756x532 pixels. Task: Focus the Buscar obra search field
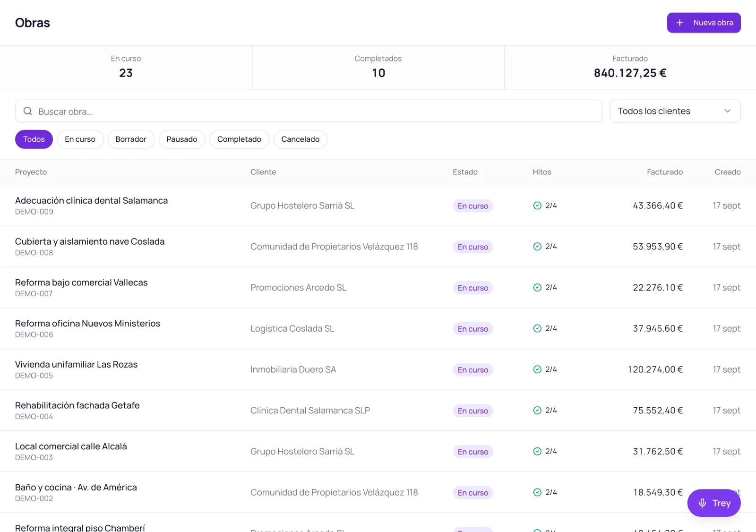pyautogui.click(x=309, y=111)
